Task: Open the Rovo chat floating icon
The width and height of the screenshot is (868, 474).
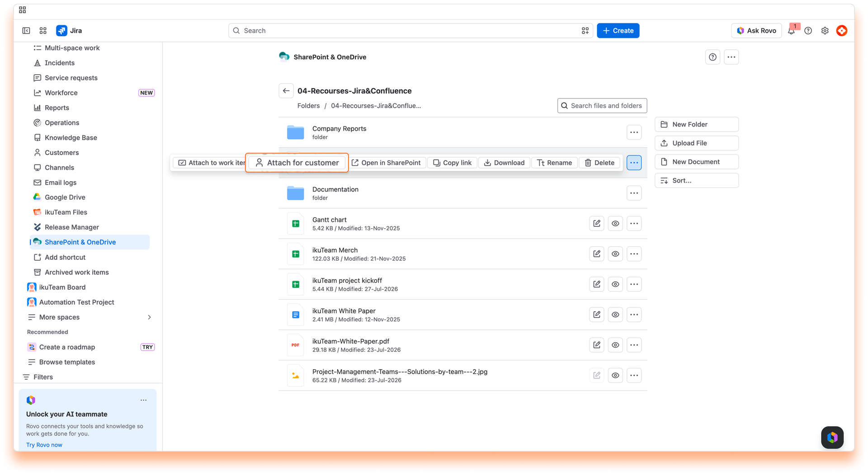Action: click(832, 437)
